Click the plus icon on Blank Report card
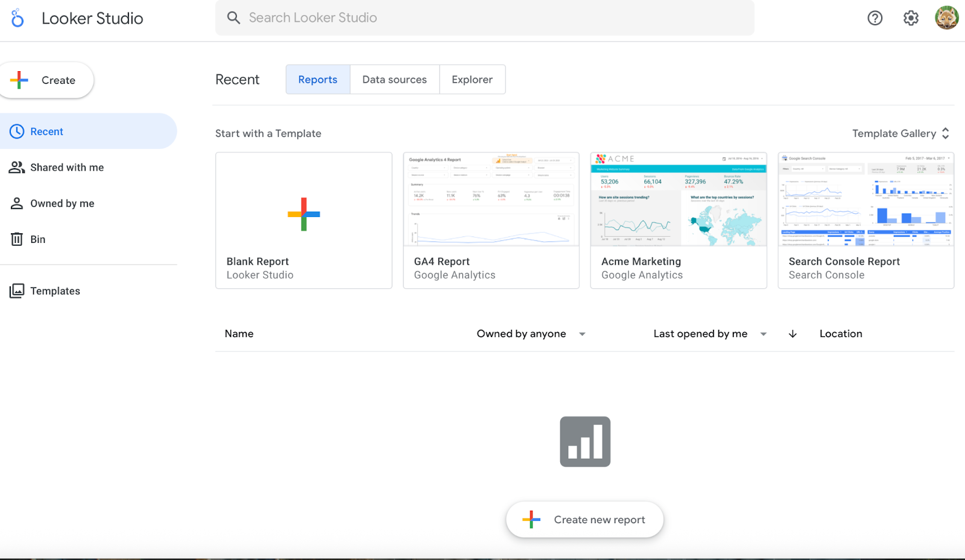This screenshot has width=965, height=560. coord(304,214)
